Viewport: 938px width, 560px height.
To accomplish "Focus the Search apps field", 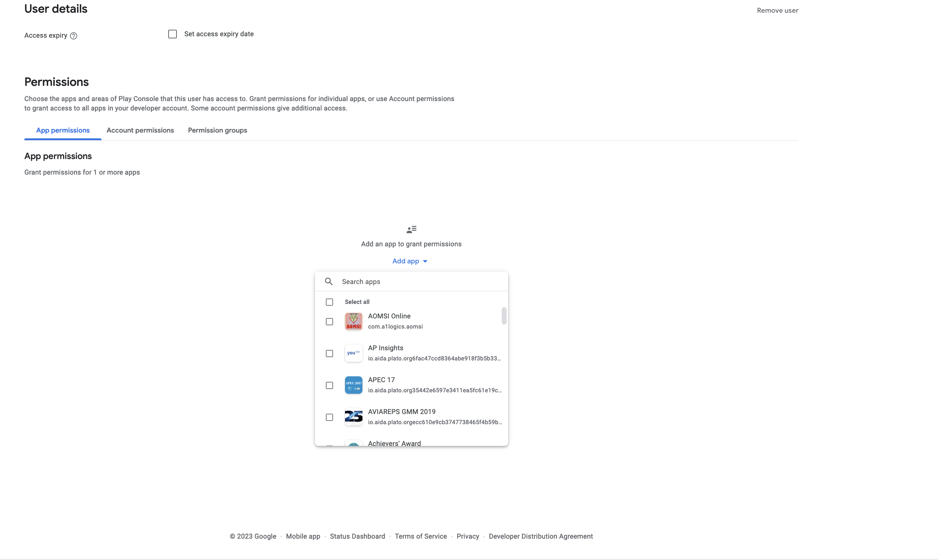I will point(419,281).
